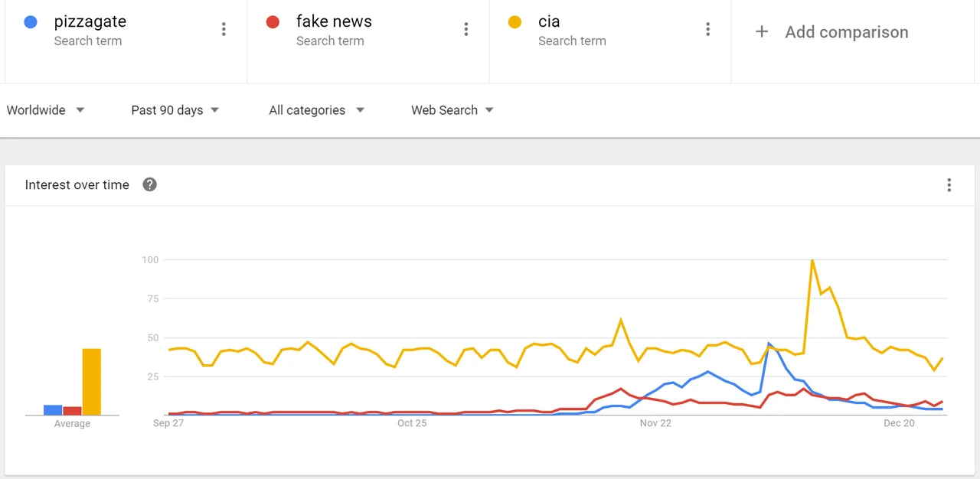This screenshot has width=980, height=479.
Task: Click the blue pizzagate color dot
Action: click(31, 22)
